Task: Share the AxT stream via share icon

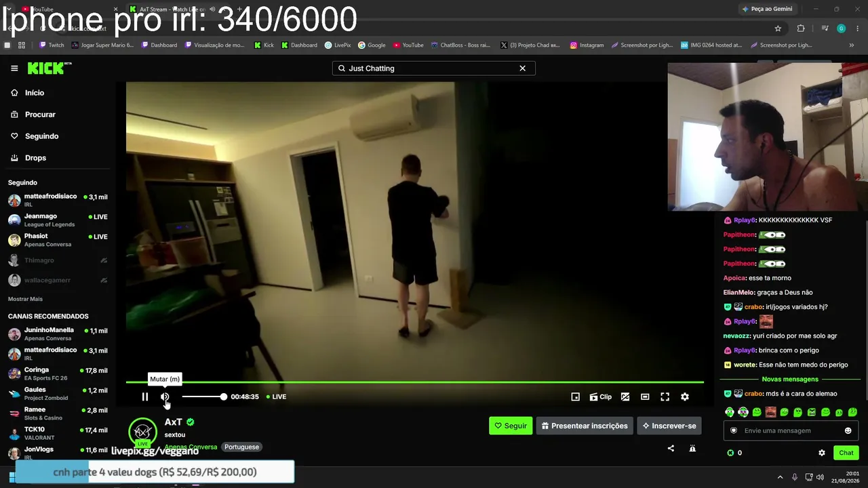Action: 671,448
